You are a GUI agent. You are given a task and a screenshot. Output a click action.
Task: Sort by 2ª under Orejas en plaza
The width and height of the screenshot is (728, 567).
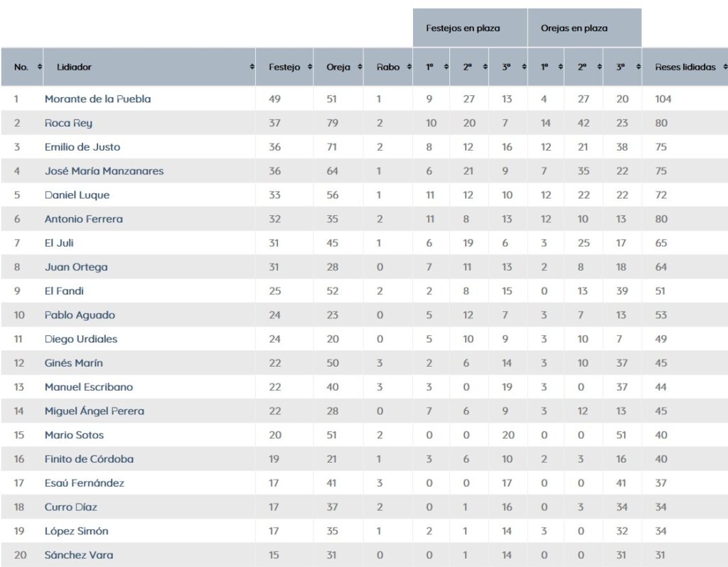(600, 67)
